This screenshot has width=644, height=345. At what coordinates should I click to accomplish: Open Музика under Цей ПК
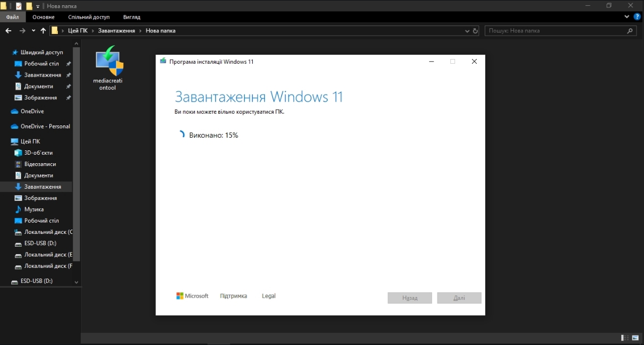(34, 209)
